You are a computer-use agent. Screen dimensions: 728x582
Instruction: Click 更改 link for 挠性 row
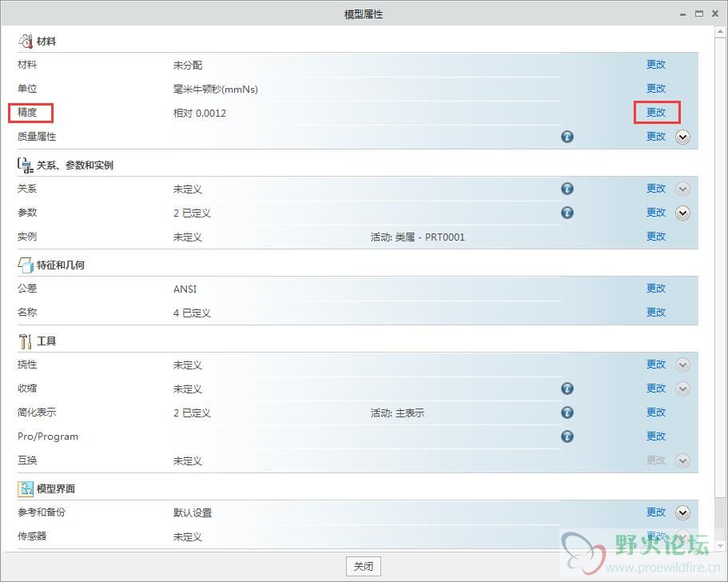click(656, 365)
